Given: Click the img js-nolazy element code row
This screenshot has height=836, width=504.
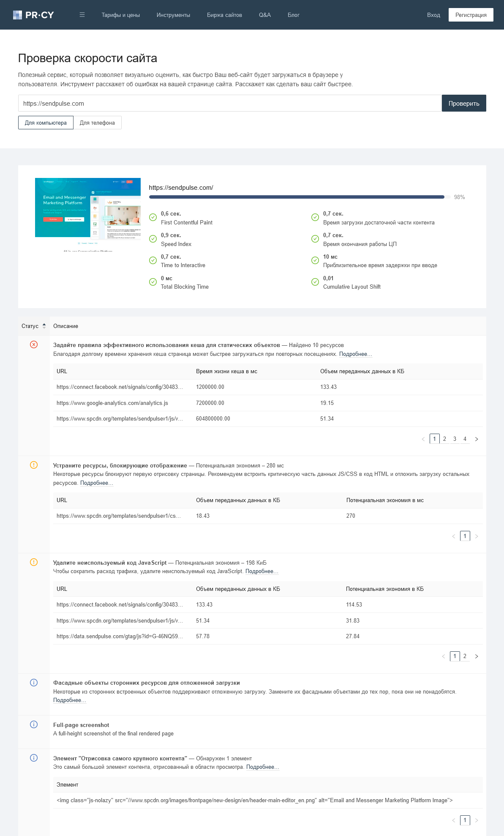Looking at the screenshot, I should 268,800.
